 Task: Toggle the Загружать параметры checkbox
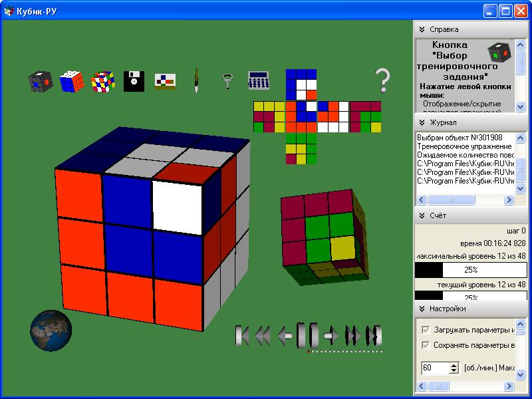click(x=425, y=330)
